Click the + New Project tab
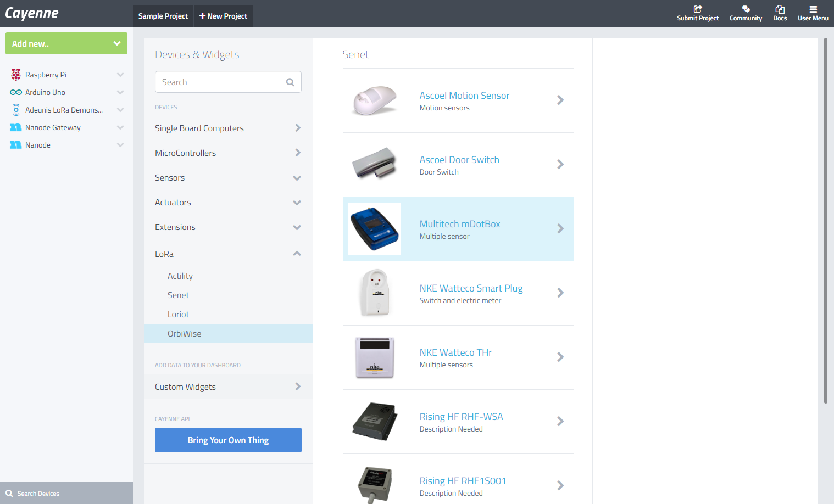This screenshot has height=504, width=834. (x=223, y=16)
